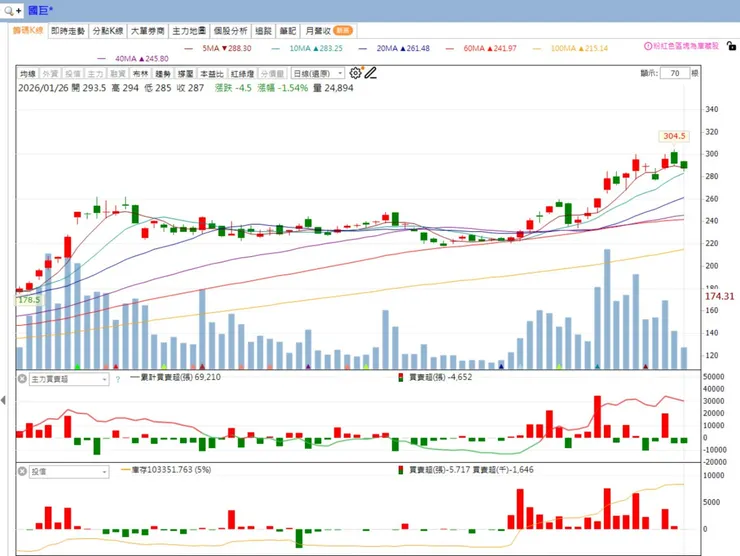Toggle 投信 overlay button in toolbar

click(73, 74)
